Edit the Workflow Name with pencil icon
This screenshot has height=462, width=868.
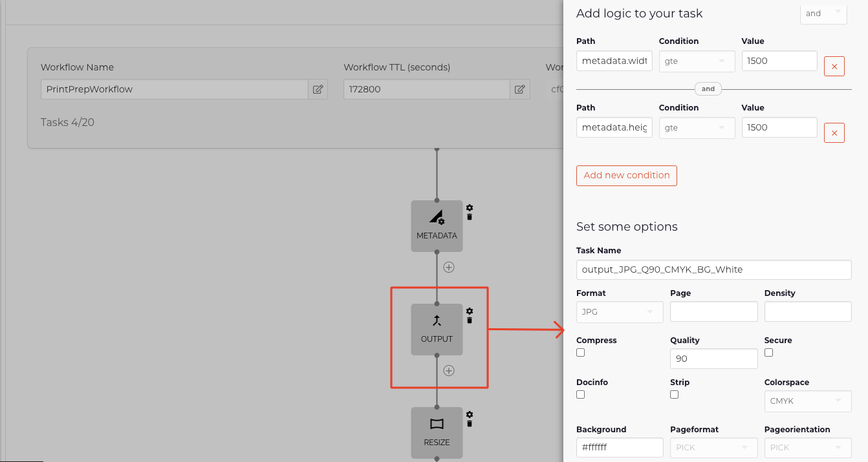(318, 90)
